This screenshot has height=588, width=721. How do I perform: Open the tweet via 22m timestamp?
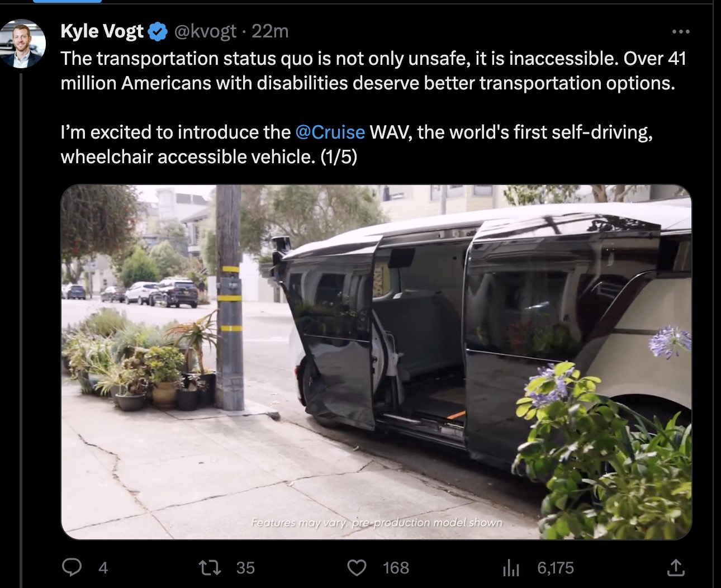(x=270, y=31)
